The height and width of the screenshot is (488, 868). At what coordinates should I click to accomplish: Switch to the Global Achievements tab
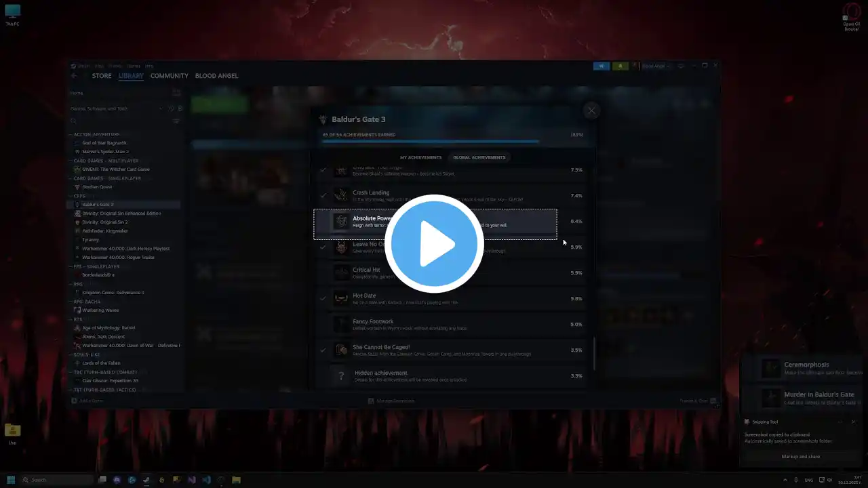[x=479, y=157]
